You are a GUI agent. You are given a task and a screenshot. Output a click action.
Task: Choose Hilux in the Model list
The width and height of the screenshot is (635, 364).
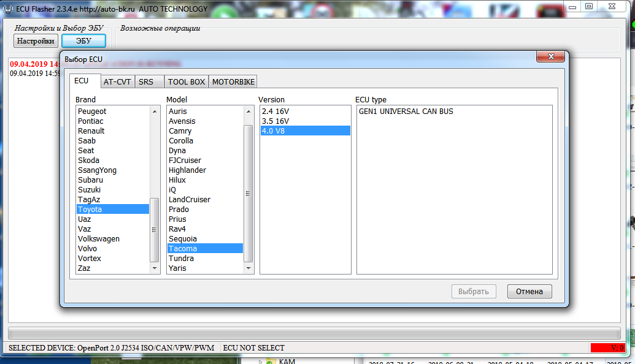pos(206,180)
